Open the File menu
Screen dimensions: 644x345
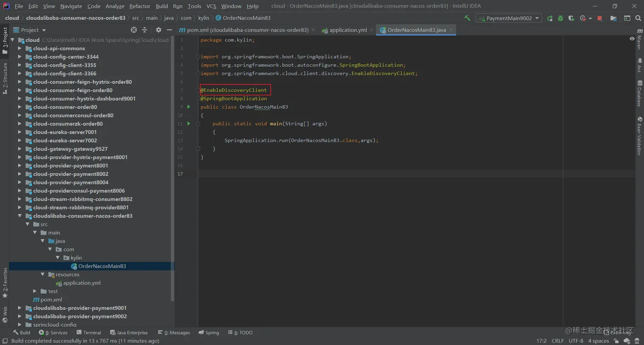pyautogui.click(x=19, y=6)
